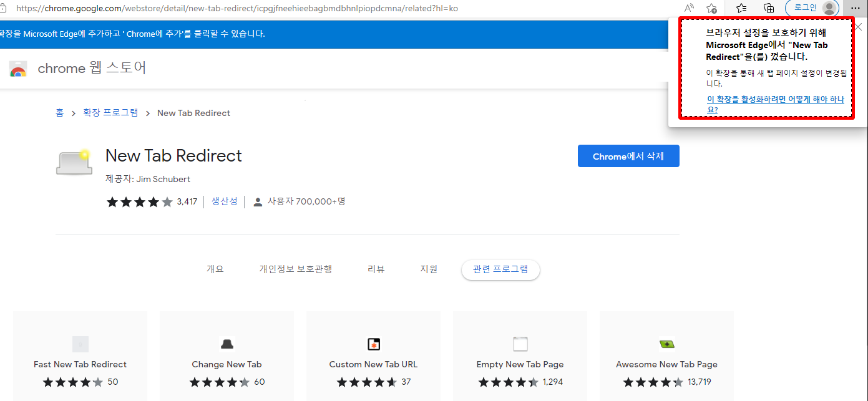Viewport: 868px width, 401px height.
Task: Click the 사용자 700,000+명 text
Action: pyautogui.click(x=306, y=201)
